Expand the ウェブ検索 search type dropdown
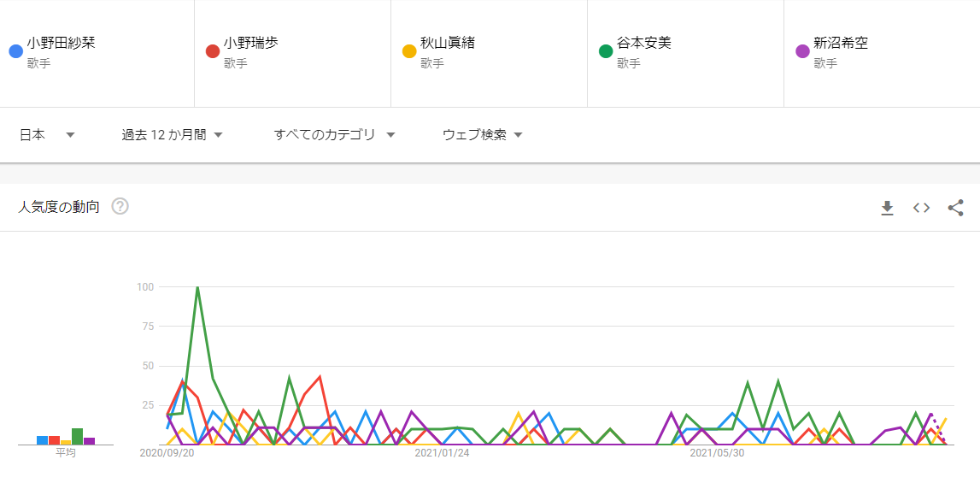This screenshot has height=483, width=980. point(483,135)
